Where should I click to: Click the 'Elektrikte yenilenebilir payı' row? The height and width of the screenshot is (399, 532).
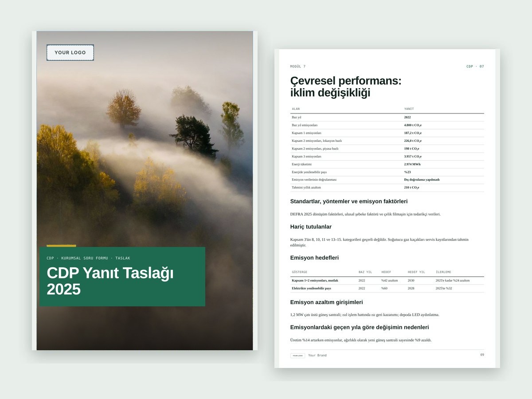(387, 289)
